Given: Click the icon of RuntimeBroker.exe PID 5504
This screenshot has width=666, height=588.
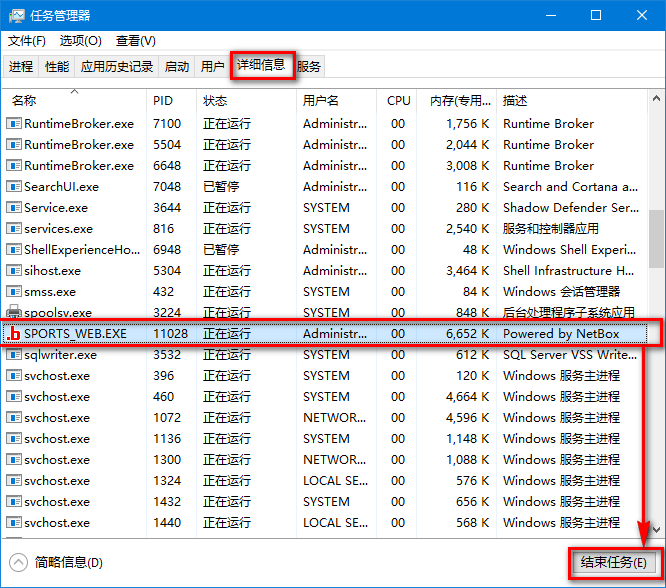Looking at the screenshot, I should [14, 144].
